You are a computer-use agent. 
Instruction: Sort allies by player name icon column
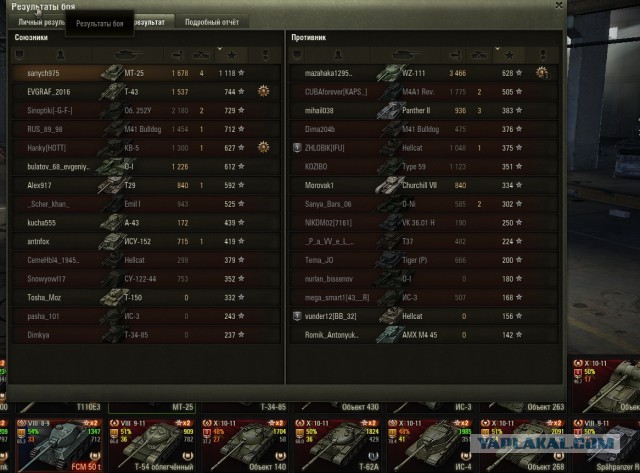click(x=60, y=54)
